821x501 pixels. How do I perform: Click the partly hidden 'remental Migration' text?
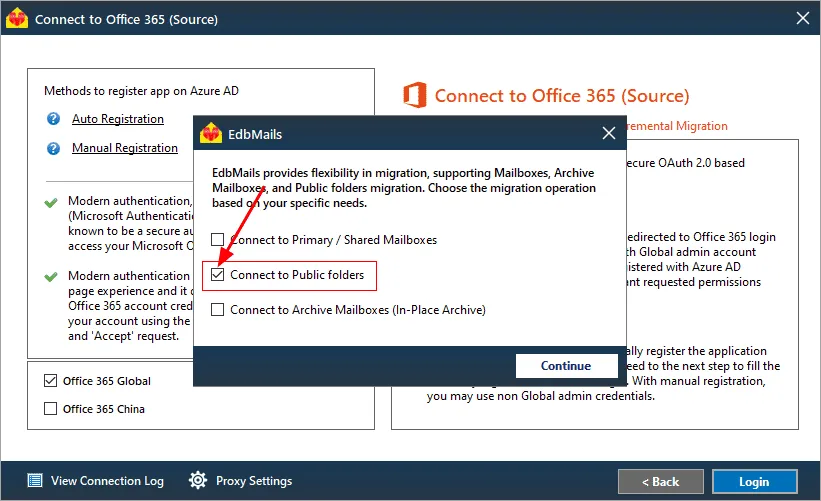[677, 126]
